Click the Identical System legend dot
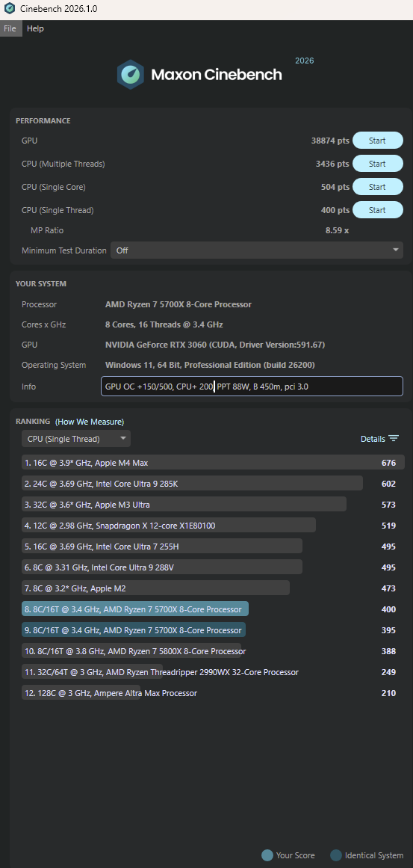Screen dimensions: 413x868 tap(335, 855)
